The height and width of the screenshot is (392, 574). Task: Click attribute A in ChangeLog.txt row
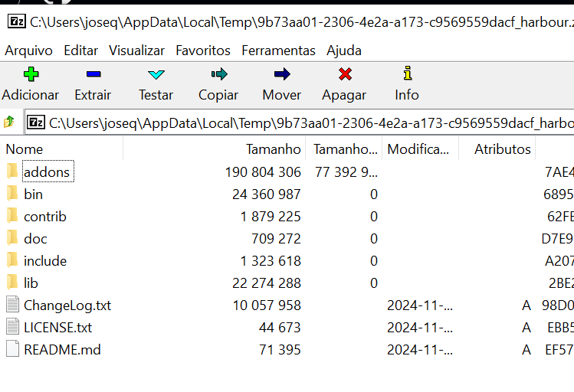pyautogui.click(x=526, y=305)
